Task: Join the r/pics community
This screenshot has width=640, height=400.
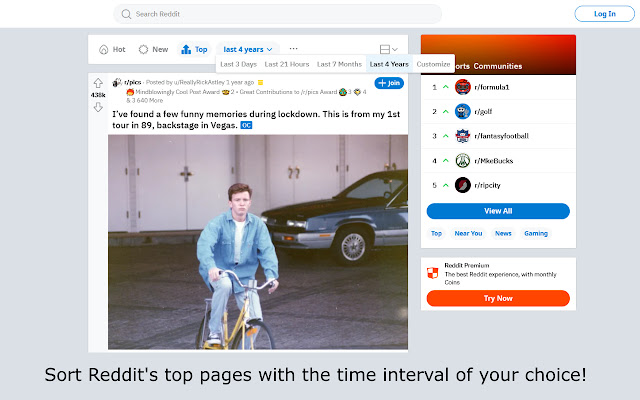Action: [389, 83]
